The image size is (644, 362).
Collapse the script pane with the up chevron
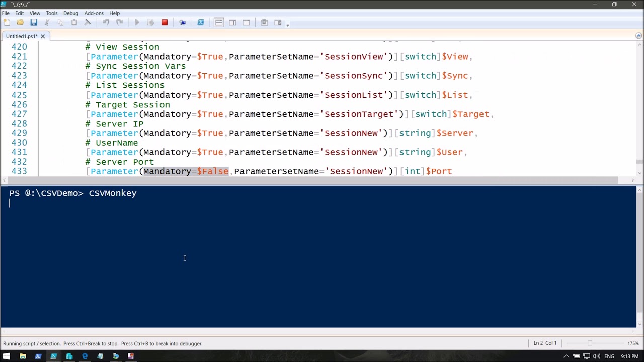point(638,36)
